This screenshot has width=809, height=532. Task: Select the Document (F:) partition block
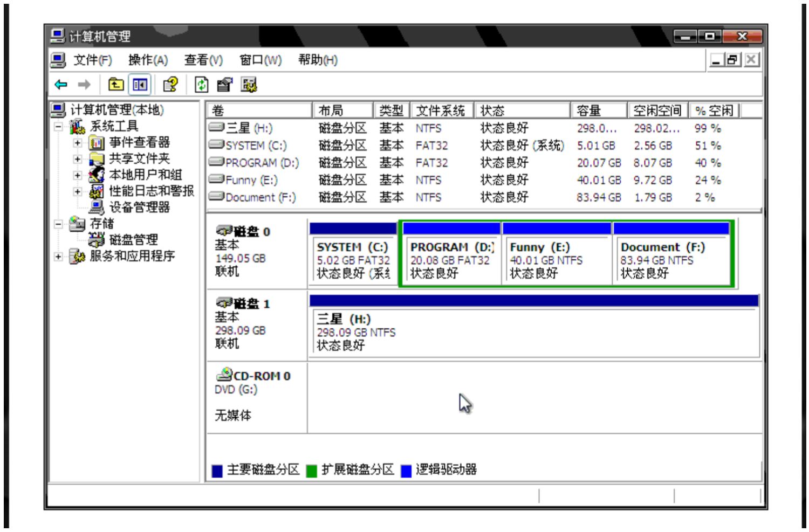tap(671, 253)
